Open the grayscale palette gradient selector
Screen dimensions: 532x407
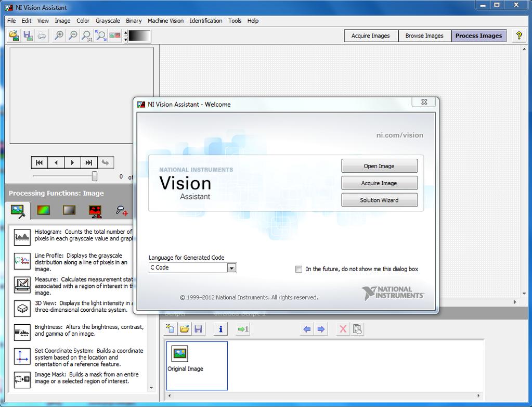click(x=139, y=36)
